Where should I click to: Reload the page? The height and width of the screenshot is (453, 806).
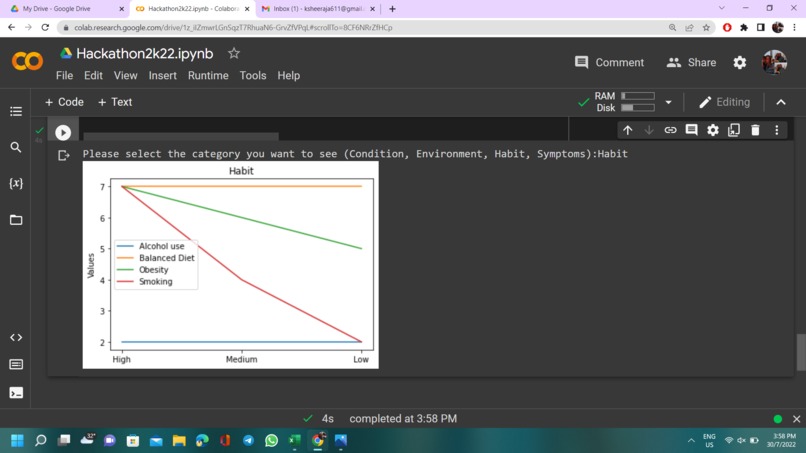click(x=45, y=28)
